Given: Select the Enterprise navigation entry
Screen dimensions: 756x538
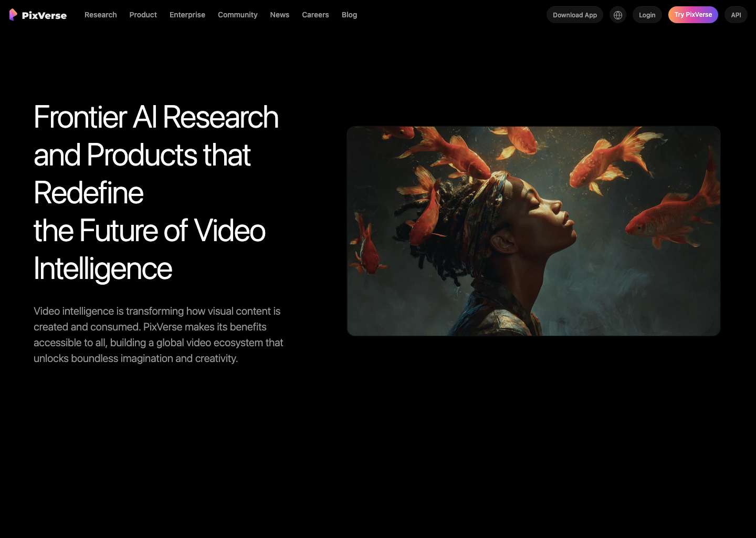Looking at the screenshot, I should (187, 15).
